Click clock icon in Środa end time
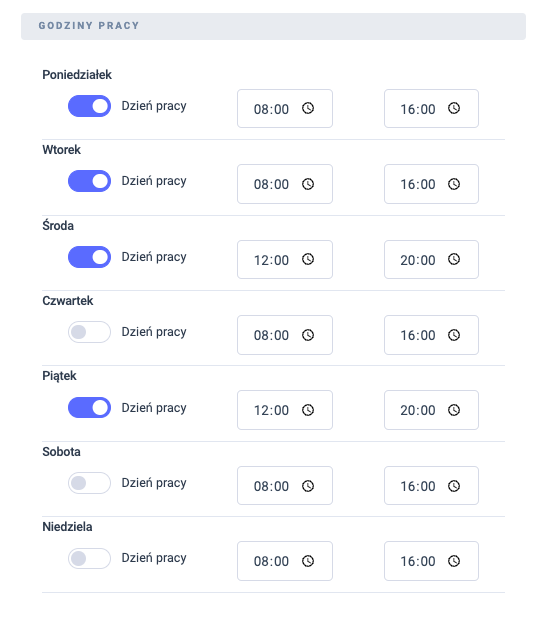 point(454,259)
